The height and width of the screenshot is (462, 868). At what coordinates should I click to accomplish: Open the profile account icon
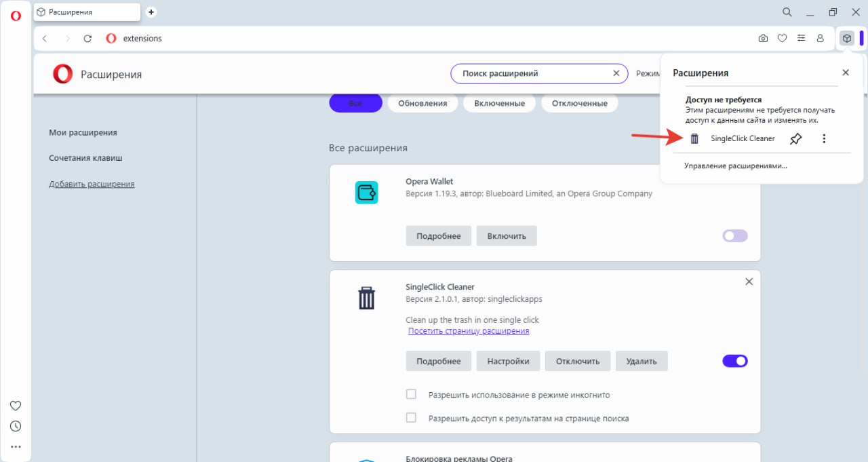point(820,39)
